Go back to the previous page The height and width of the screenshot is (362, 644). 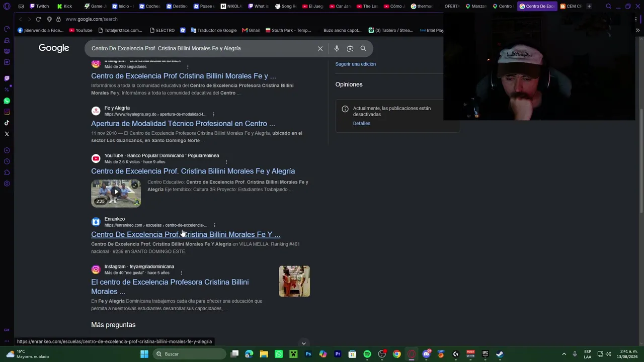click(20, 19)
